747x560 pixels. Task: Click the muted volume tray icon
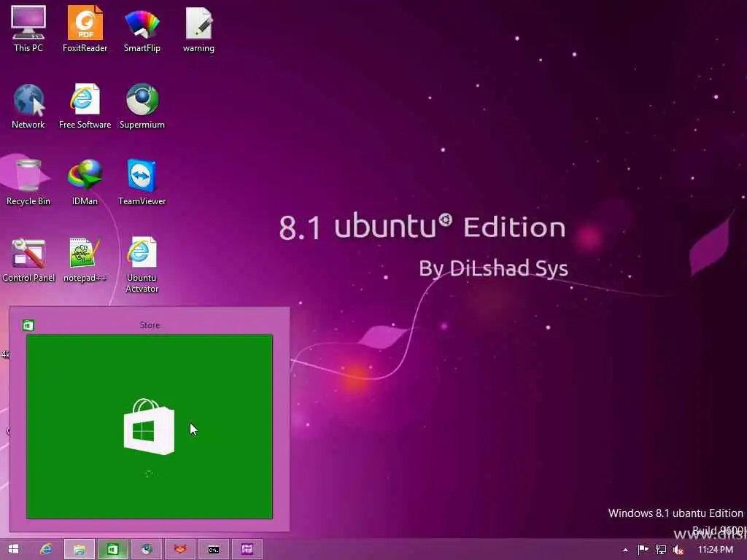tap(678, 551)
